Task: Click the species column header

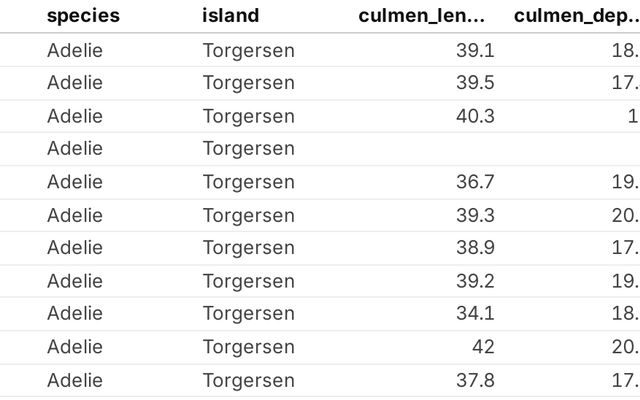Action: tap(83, 15)
